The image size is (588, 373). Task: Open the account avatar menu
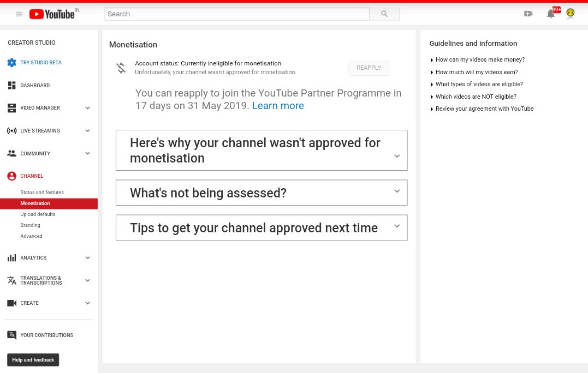[x=571, y=14]
